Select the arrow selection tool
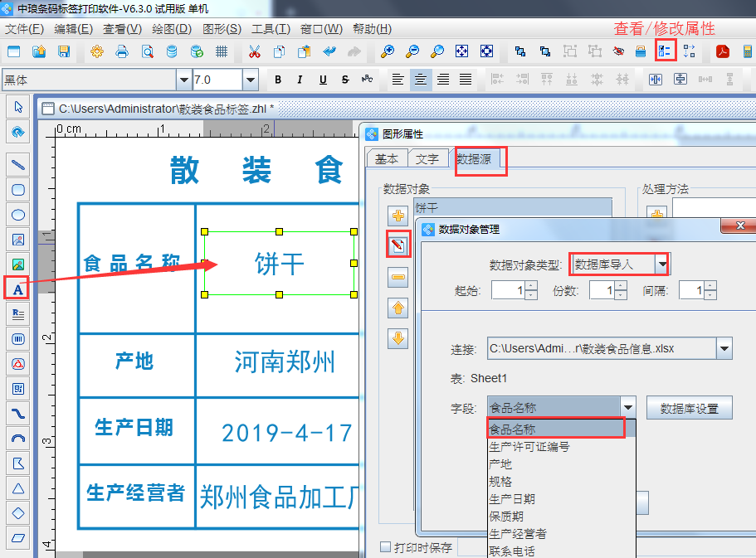Image resolution: width=756 pixels, height=558 pixels. point(17,107)
